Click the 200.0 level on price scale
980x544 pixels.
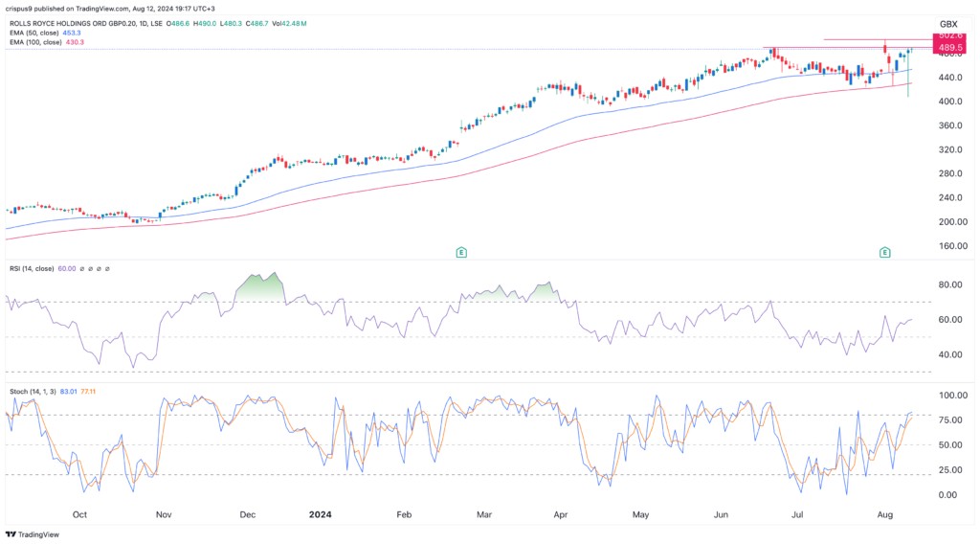(948, 222)
